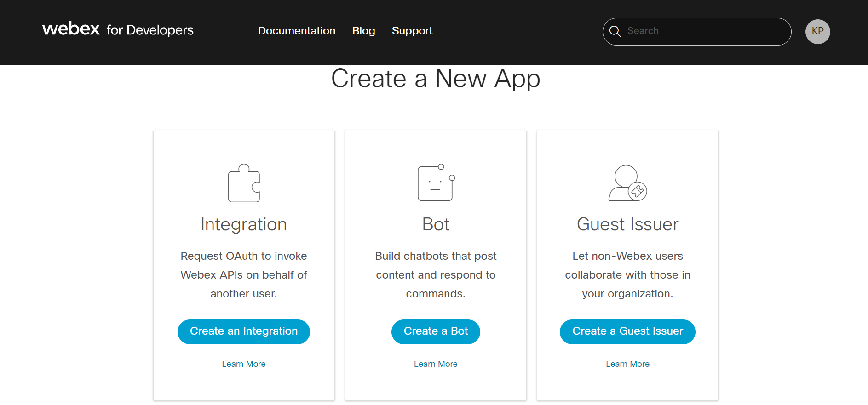Click the Guest Issuer person icon
868x405 pixels.
coord(627,183)
